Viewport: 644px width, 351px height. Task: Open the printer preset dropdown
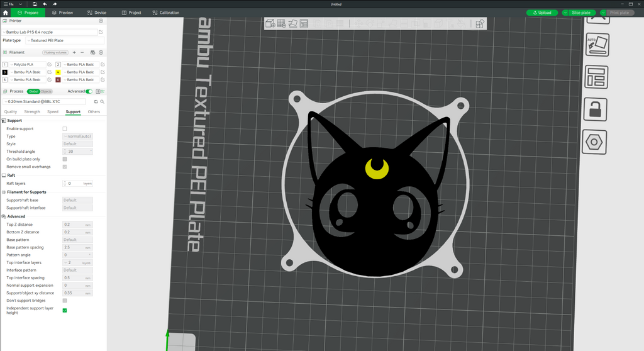pyautogui.click(x=50, y=32)
